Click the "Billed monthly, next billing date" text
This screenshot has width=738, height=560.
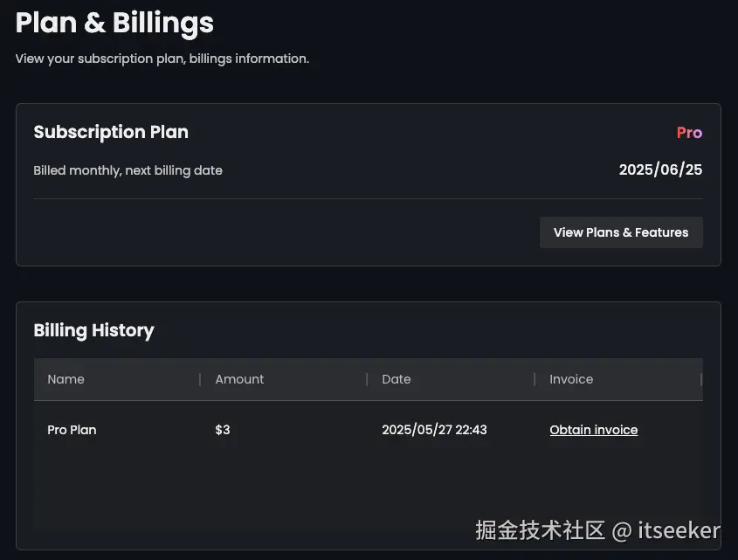pos(128,170)
